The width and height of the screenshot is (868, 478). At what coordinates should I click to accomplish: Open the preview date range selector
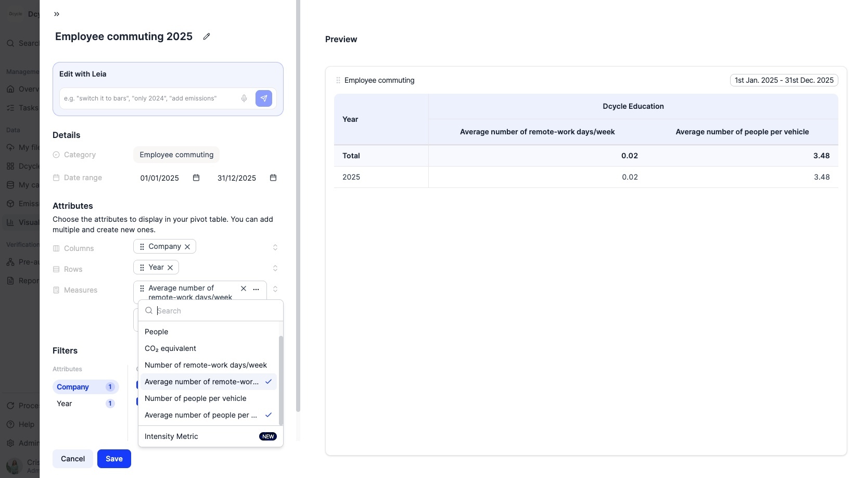coord(784,80)
